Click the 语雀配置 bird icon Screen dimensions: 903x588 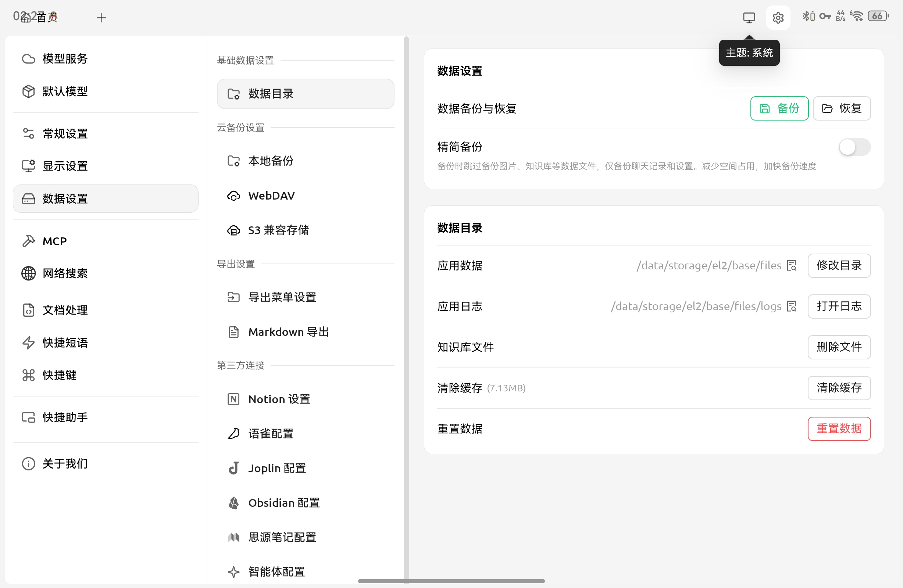coord(234,433)
